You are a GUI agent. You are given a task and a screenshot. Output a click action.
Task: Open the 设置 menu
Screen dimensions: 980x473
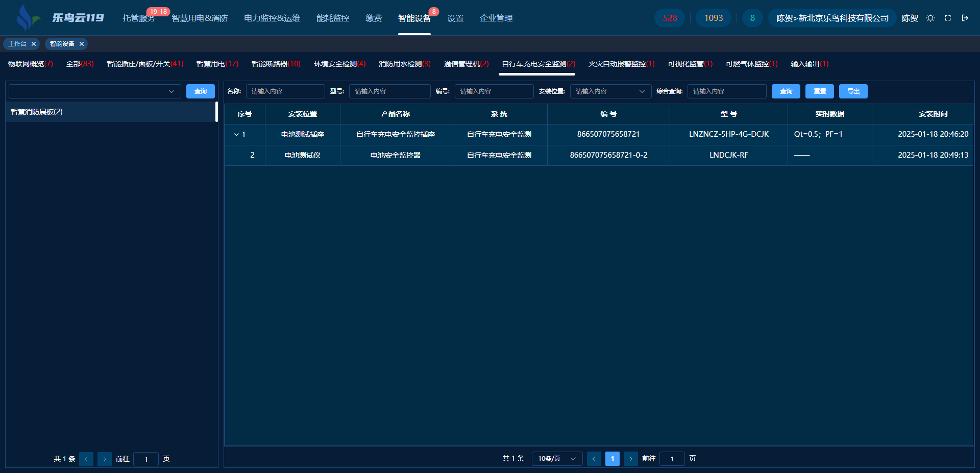[x=455, y=18]
